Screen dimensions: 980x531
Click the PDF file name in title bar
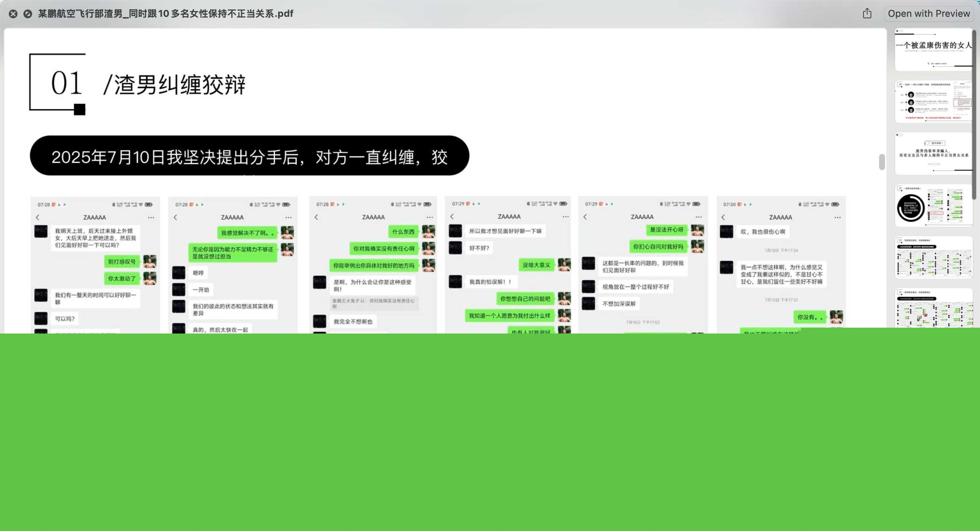pyautogui.click(x=166, y=14)
